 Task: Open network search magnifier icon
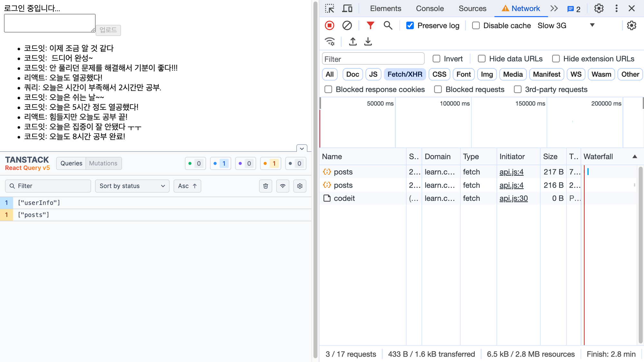(x=388, y=25)
